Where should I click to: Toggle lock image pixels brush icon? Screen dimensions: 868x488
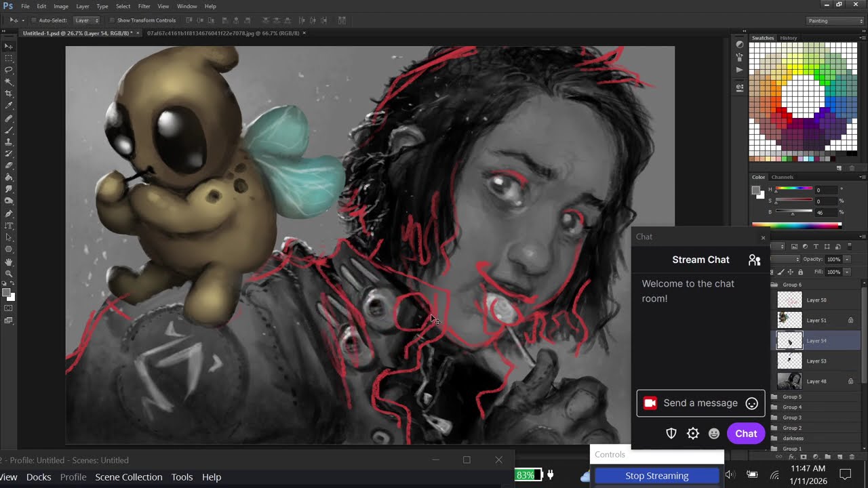(781, 272)
